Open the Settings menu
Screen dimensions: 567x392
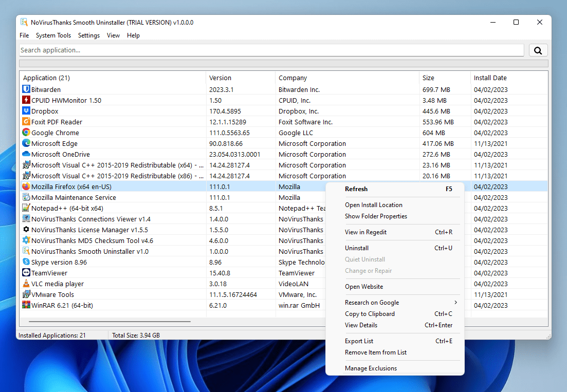[x=89, y=35]
